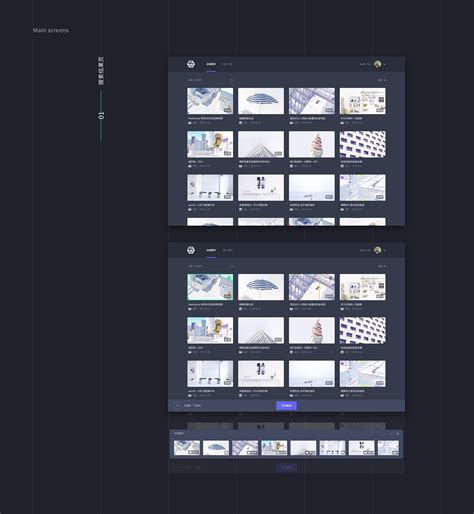Expand the account dropdown arrow in the lower screen
The height and width of the screenshot is (514, 474).
point(385,250)
